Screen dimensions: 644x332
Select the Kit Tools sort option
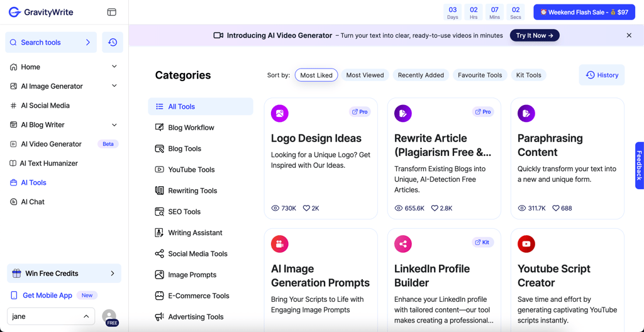coord(528,75)
